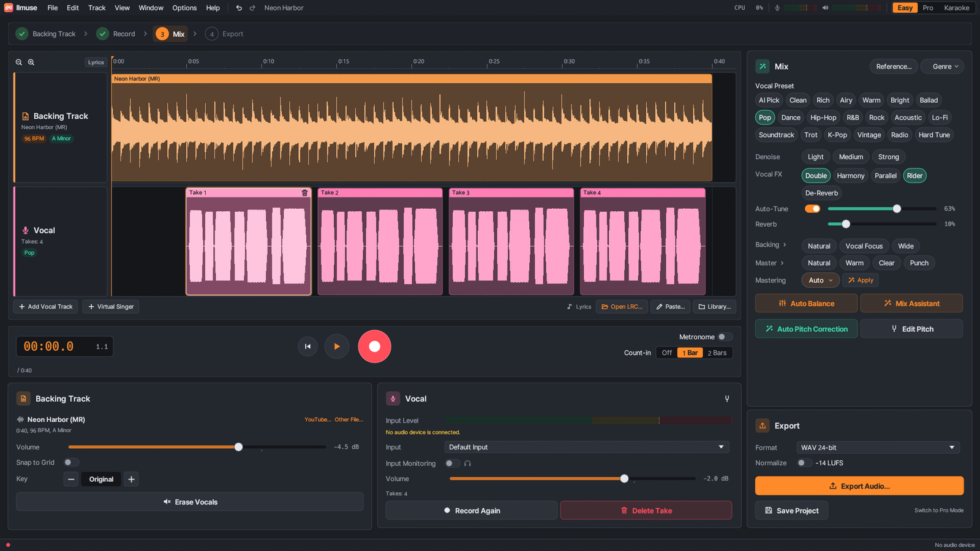Open the Mastering Auto dropdown
Image resolution: width=980 pixels, height=551 pixels.
[x=820, y=280]
